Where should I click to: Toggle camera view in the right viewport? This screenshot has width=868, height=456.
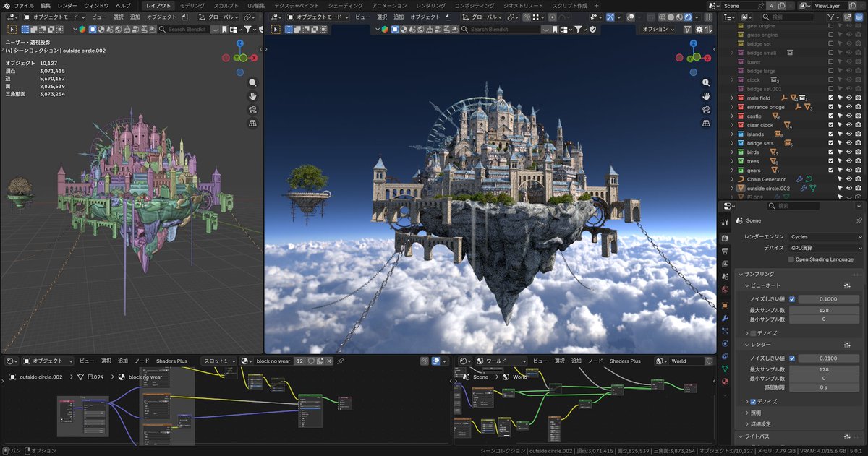click(706, 110)
